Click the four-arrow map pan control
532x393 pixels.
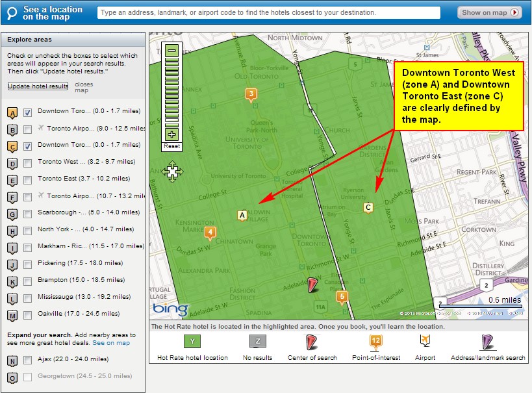pyautogui.click(x=172, y=171)
